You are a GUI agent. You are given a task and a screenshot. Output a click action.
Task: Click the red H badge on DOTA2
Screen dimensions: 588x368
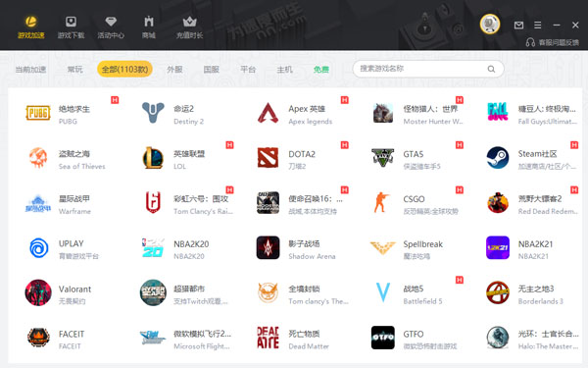pos(345,145)
